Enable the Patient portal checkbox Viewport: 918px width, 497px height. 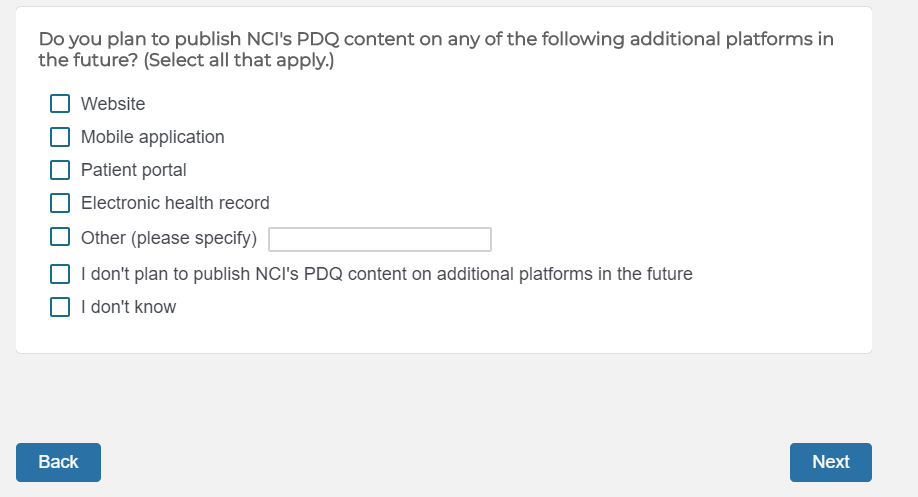pyautogui.click(x=61, y=170)
